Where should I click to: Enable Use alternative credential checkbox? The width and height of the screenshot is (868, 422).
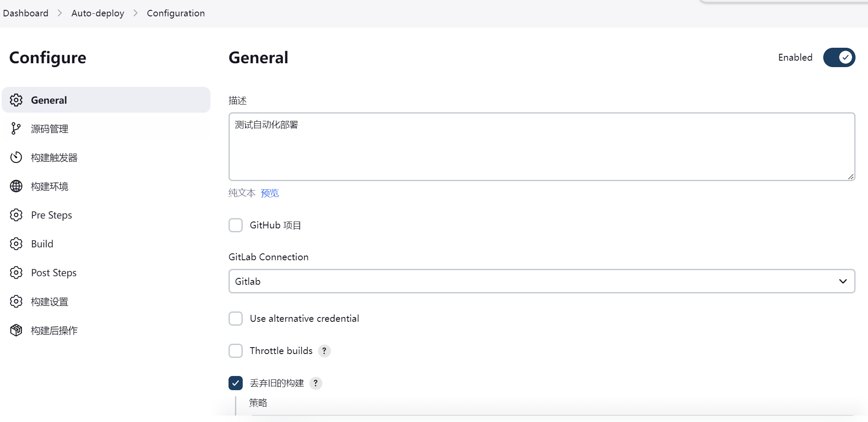coord(236,319)
